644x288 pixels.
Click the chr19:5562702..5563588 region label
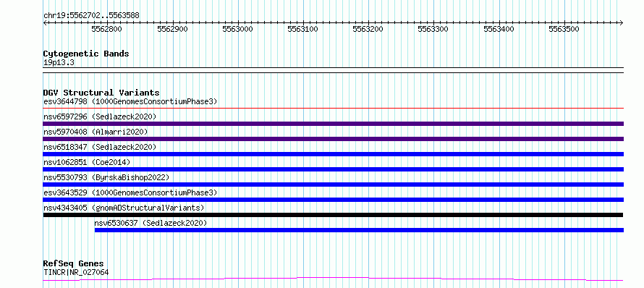click(91, 16)
